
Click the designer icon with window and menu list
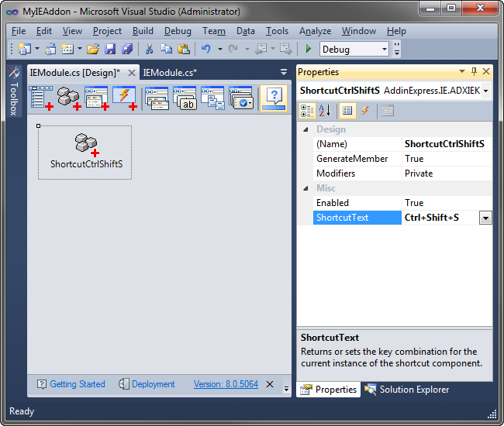(x=212, y=98)
